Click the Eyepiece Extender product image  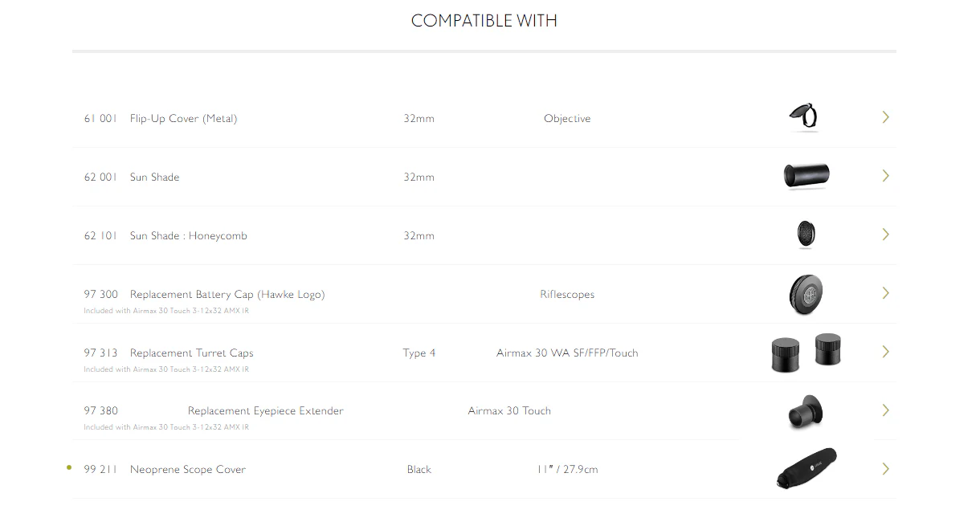point(806,411)
